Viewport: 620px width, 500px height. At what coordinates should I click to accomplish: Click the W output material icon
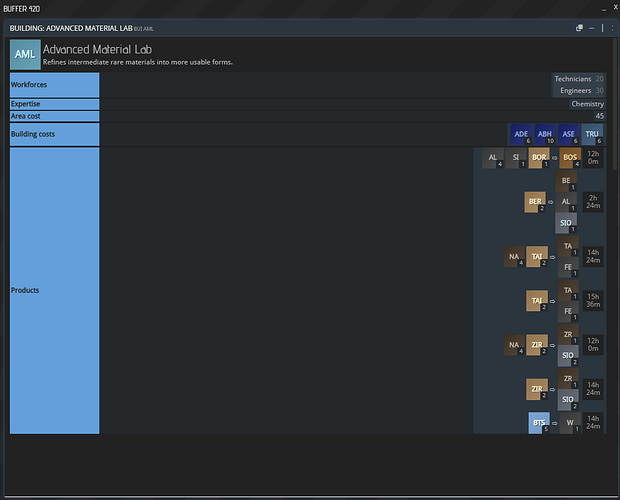click(x=570, y=423)
